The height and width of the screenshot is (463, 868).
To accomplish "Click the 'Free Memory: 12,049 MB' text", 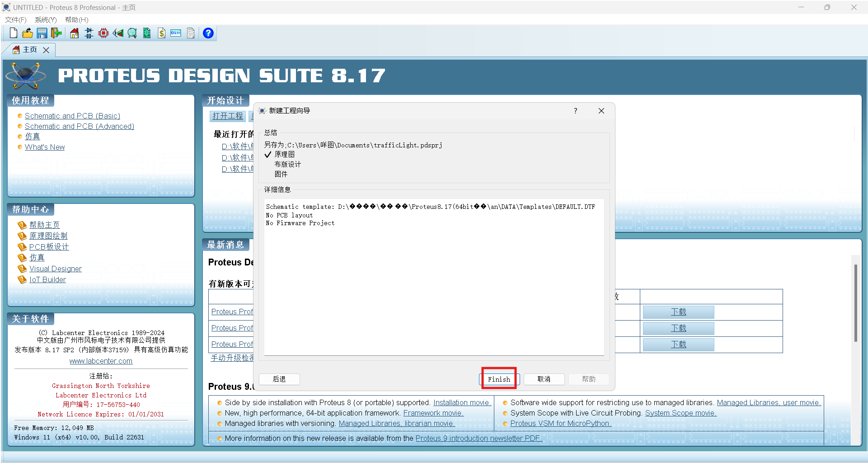I will click(54, 428).
